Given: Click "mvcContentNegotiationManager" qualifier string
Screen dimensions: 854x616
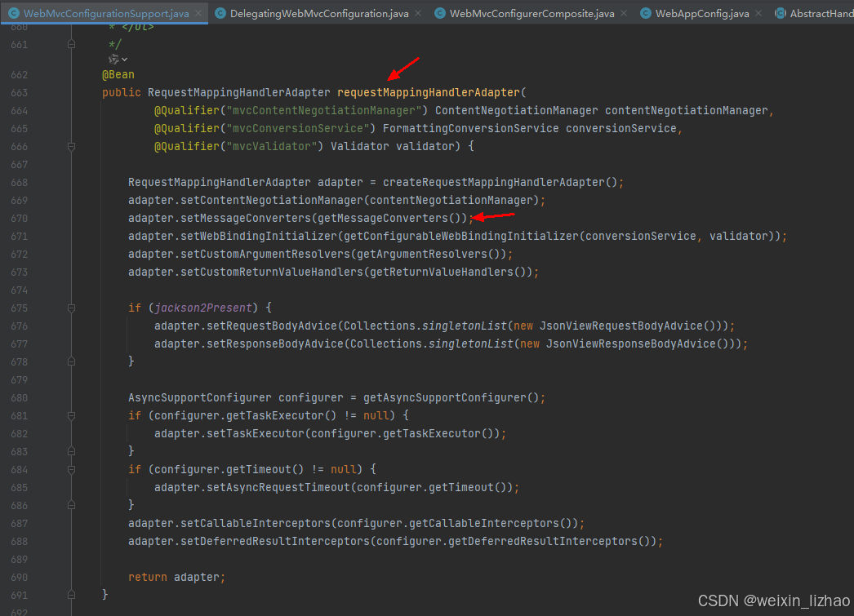Looking at the screenshot, I should pos(324,110).
